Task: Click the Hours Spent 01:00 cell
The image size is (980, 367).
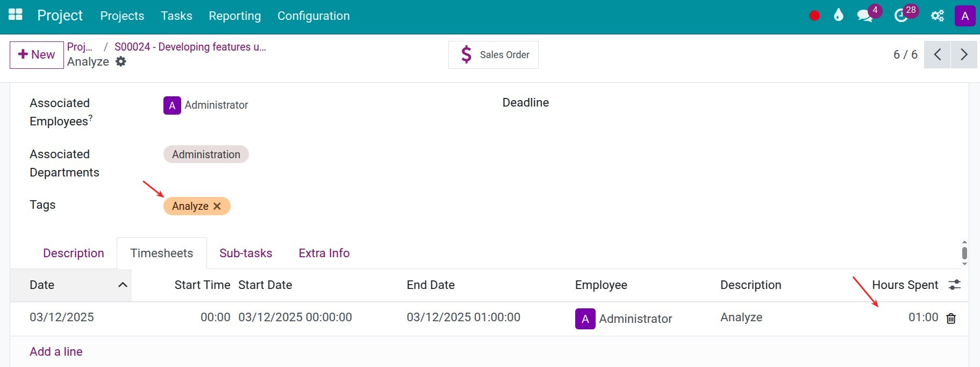Action: coord(922,317)
